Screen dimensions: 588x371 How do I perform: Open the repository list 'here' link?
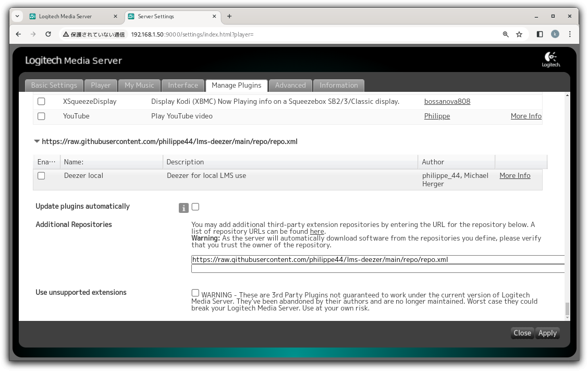(317, 231)
